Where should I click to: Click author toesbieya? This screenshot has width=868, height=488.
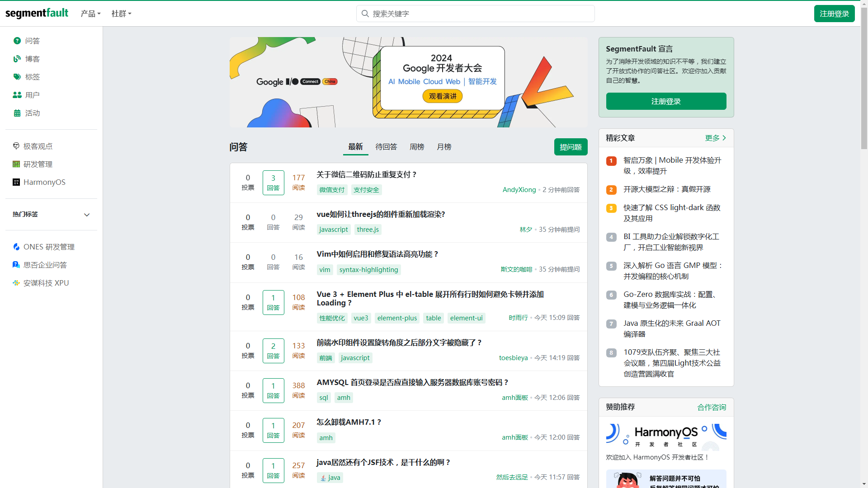513,358
